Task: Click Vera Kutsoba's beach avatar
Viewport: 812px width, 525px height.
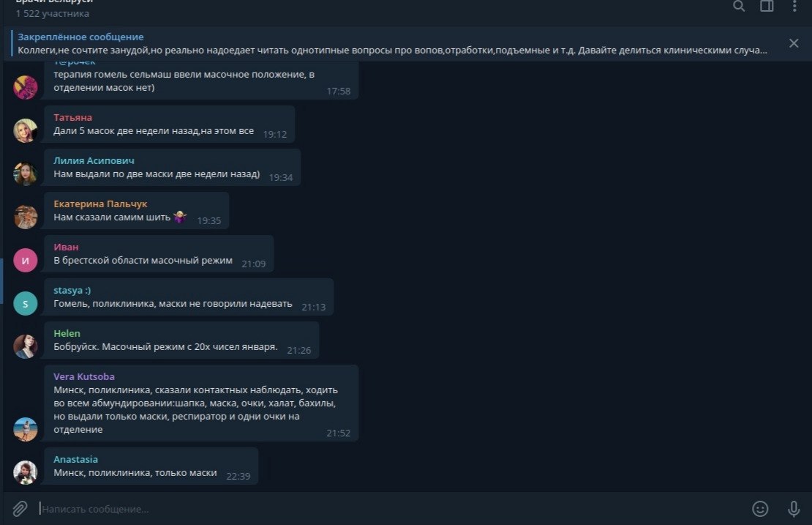Action: [26, 429]
